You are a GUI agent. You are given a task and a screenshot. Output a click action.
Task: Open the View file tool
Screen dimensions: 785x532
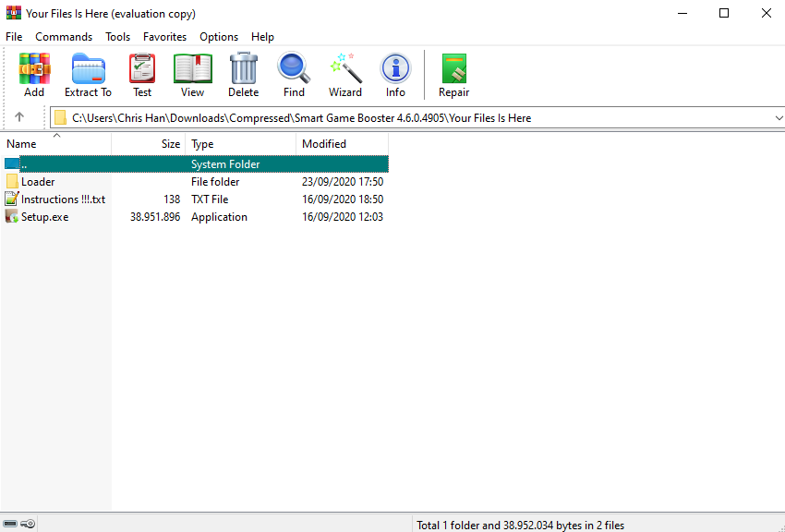pos(193,68)
